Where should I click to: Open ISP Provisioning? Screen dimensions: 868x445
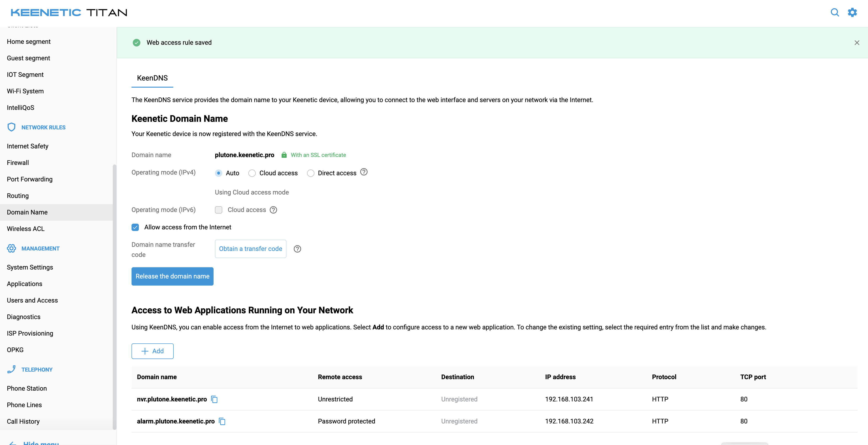pyautogui.click(x=30, y=333)
